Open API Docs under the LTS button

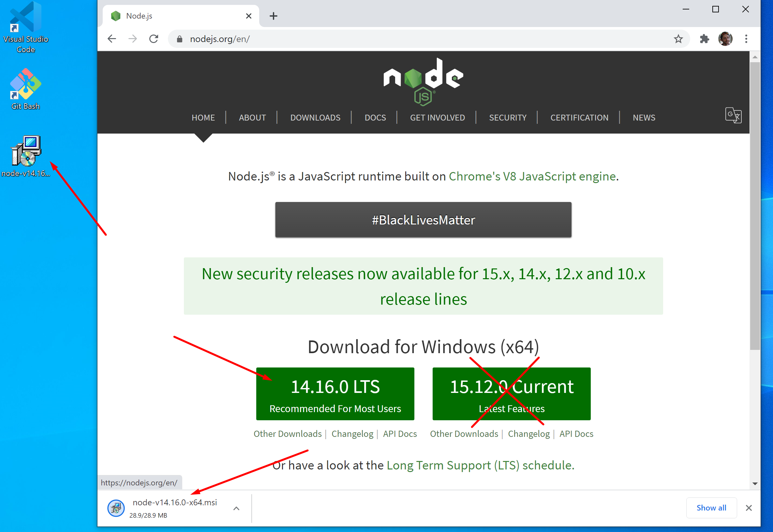[x=400, y=434]
